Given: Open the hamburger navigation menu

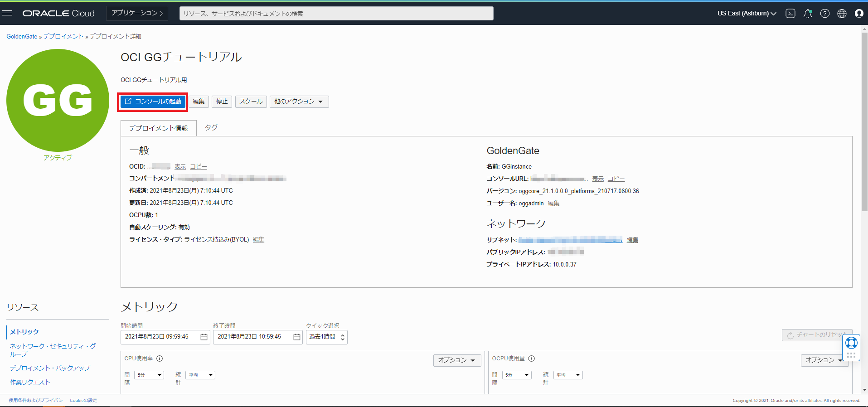Looking at the screenshot, I should tap(7, 13).
